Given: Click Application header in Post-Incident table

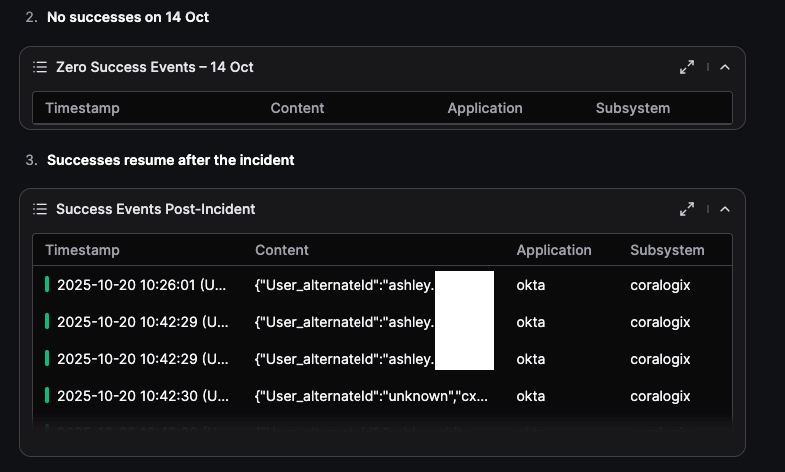Looking at the screenshot, I should [554, 250].
